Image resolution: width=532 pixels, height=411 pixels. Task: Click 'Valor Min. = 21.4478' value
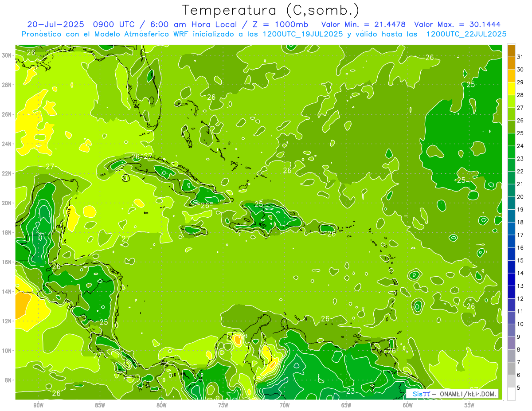(x=364, y=24)
